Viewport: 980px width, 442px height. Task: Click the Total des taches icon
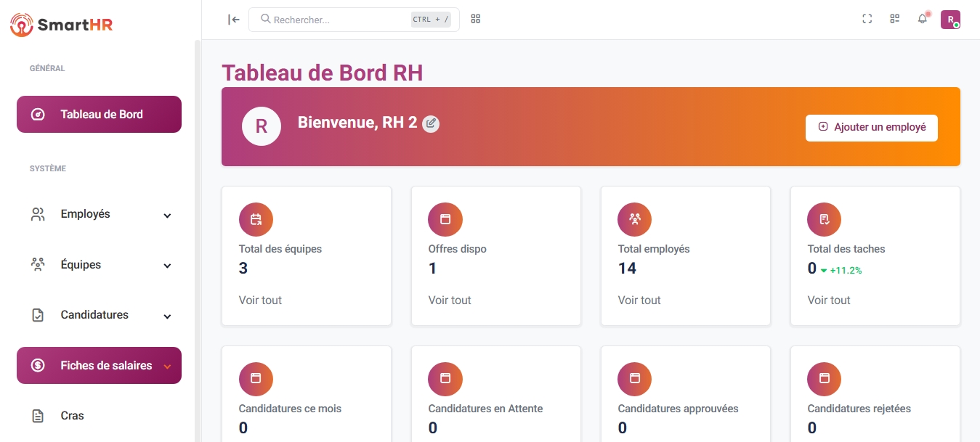click(x=824, y=218)
